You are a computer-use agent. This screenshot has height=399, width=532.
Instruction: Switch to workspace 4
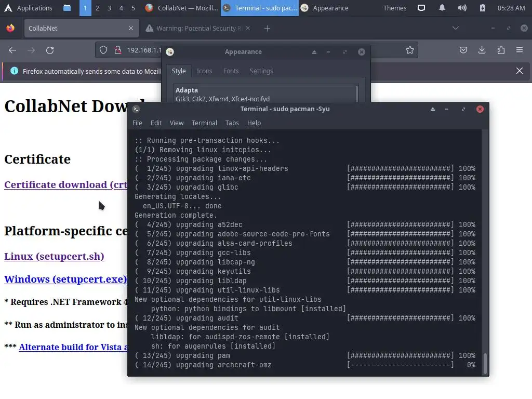[x=121, y=8]
